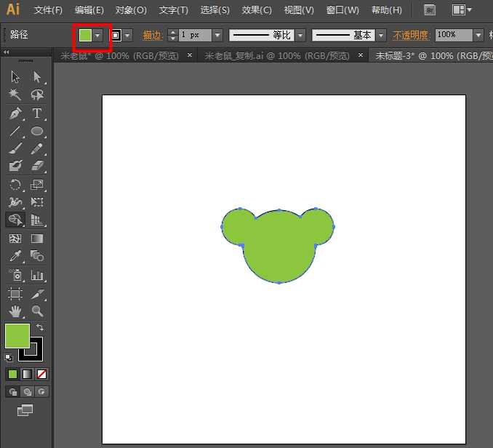
Task: Open the 文件(F) menu
Action: [x=48, y=10]
